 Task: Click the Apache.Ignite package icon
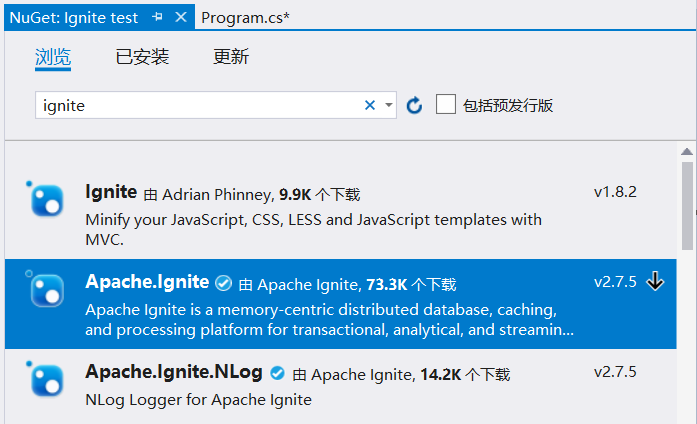[47, 290]
